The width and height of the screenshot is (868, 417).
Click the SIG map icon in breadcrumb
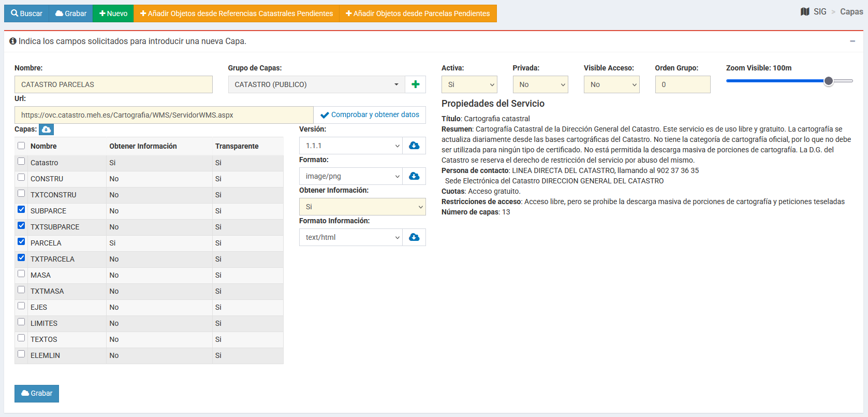(x=805, y=11)
